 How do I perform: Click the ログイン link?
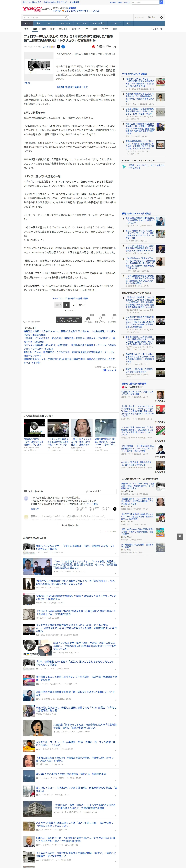coord(57,11)
